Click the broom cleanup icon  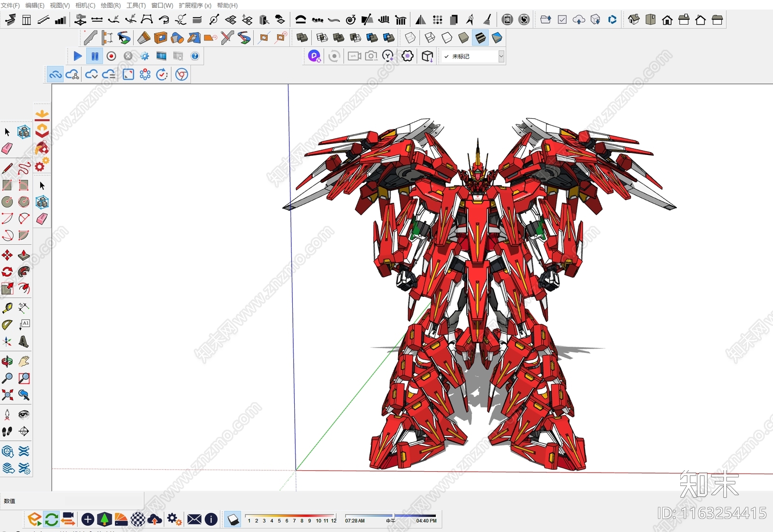tap(487, 20)
